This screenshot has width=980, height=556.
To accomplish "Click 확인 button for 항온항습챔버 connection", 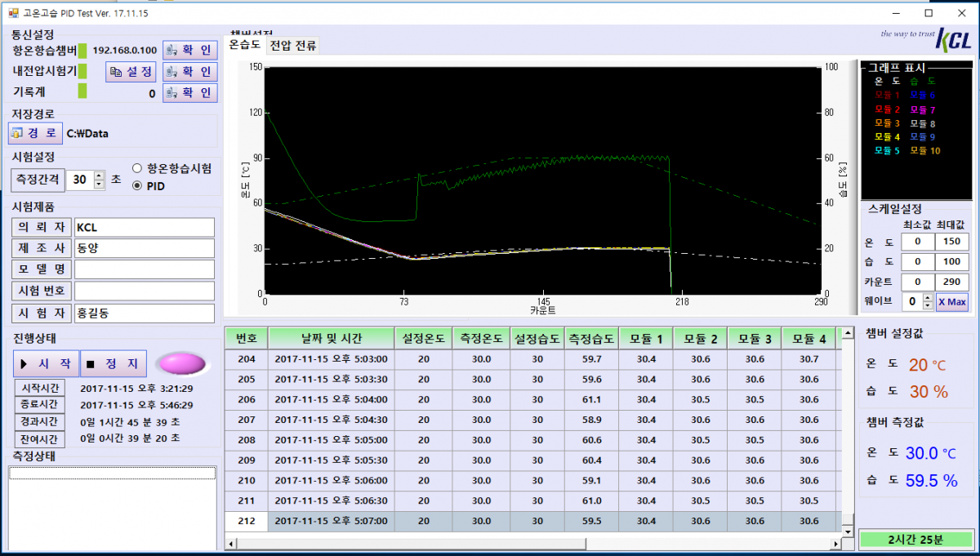I will [189, 51].
